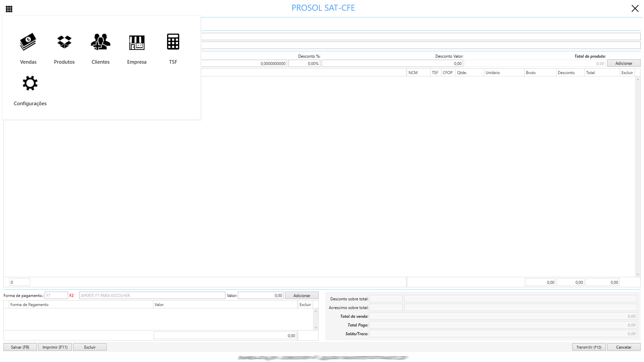Click items grid scrollbar up arrow

pos(638,79)
